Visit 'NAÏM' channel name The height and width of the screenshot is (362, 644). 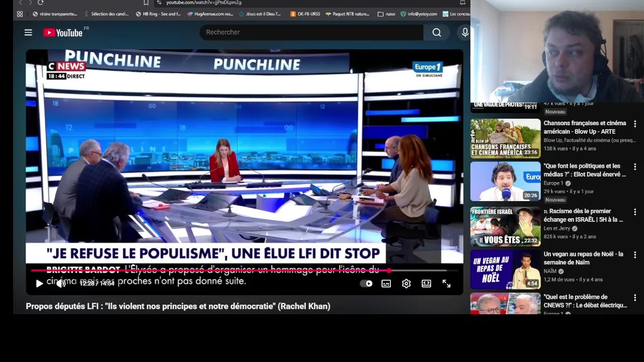[550, 271]
